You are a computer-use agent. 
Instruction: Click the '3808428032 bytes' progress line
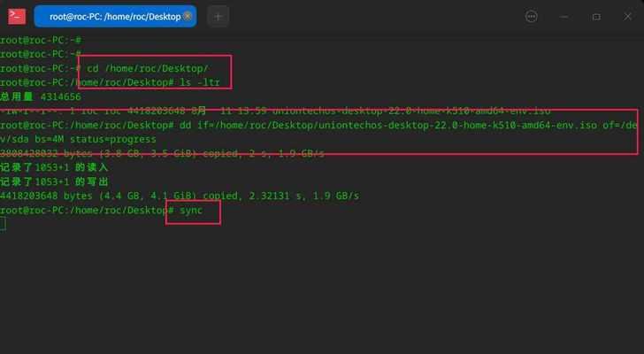[162, 154]
